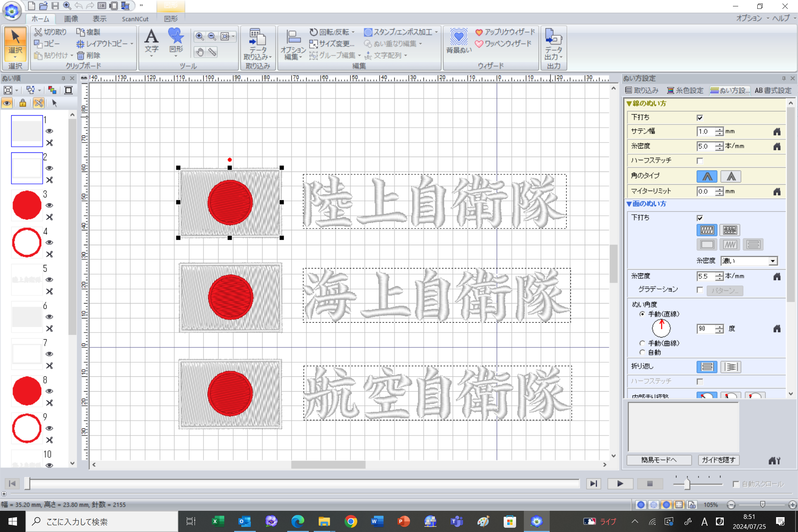Launch アップリケウィザード

(x=505, y=32)
